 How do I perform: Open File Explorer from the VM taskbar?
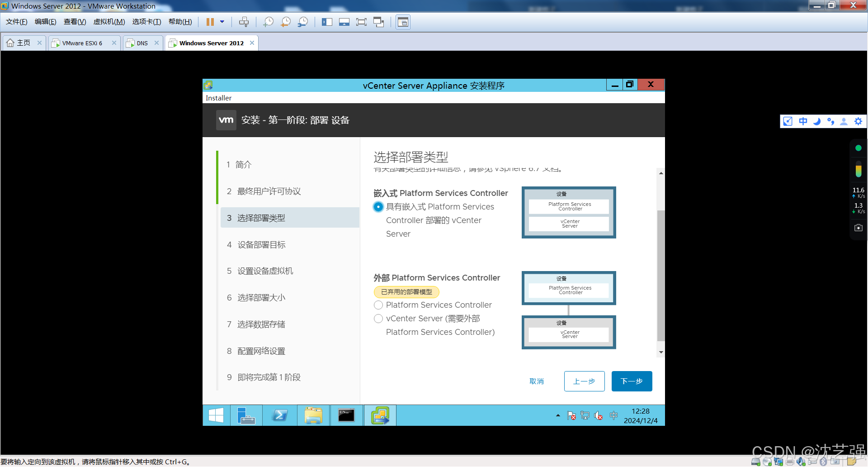(x=313, y=415)
